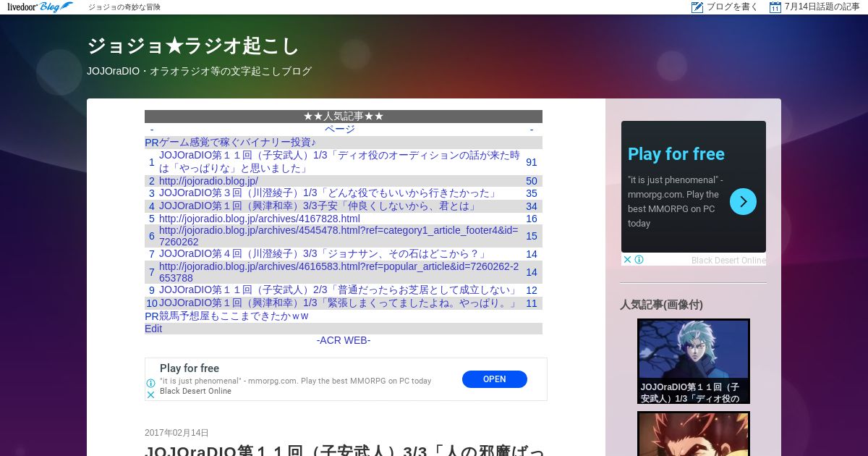Image resolution: width=868 pixels, height=456 pixels.
Task: Click the calendar icon for July 14 articles
Action: click(x=775, y=7)
